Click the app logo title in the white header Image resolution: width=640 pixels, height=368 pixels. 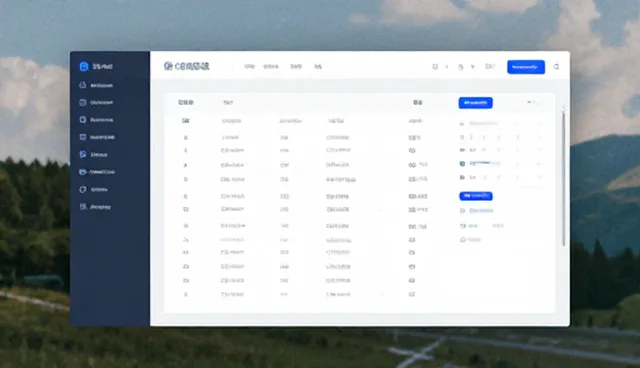coord(187,66)
